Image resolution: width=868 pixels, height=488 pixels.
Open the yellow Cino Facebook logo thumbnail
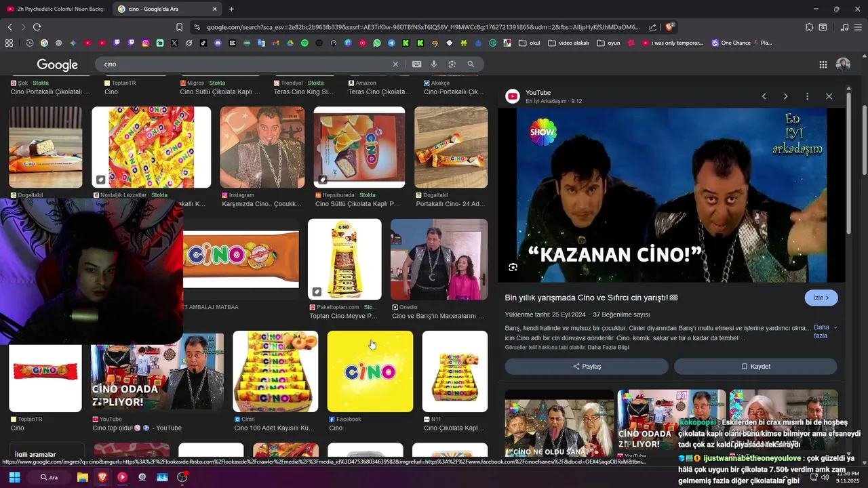[x=370, y=371]
